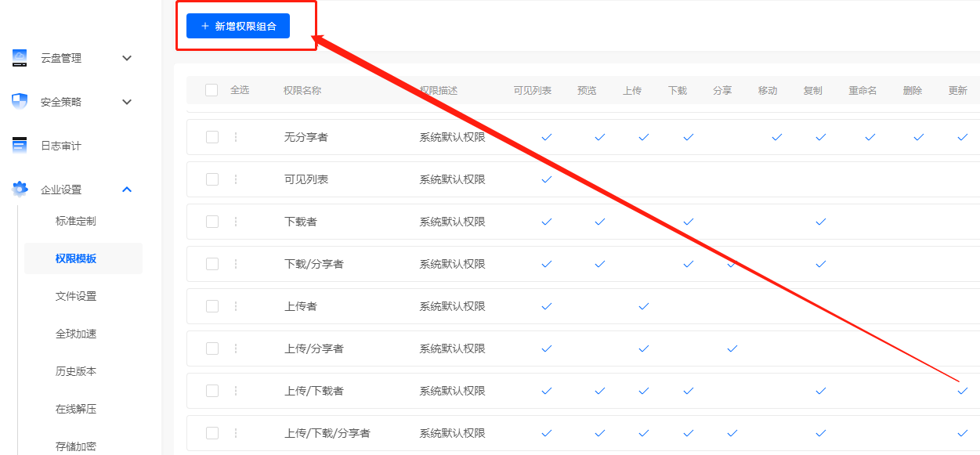Click the 分享 checkmark in 上传/分享者 row

(732, 348)
